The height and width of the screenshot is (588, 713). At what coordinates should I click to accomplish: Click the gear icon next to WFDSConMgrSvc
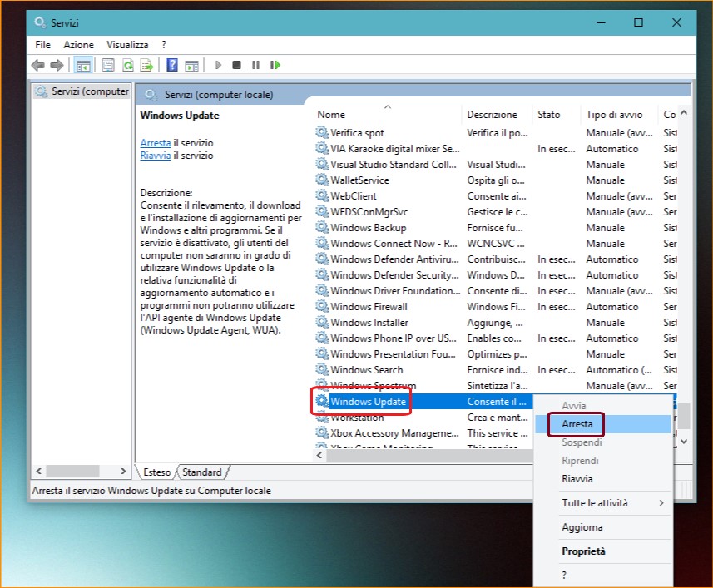(x=322, y=212)
